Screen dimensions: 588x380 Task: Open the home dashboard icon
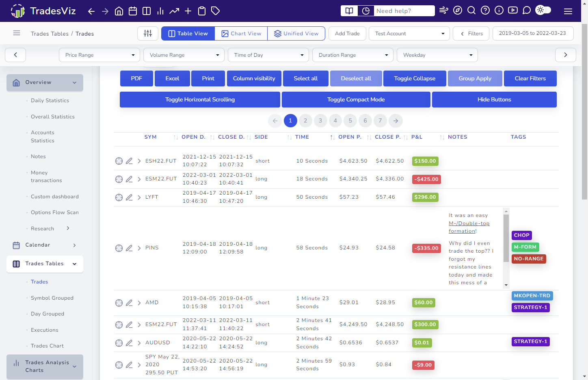119,11
